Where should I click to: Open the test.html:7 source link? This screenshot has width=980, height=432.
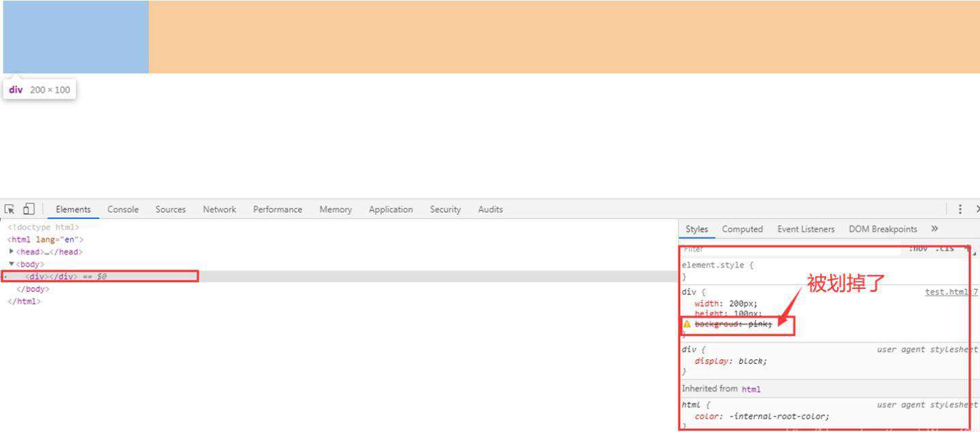[x=951, y=292]
